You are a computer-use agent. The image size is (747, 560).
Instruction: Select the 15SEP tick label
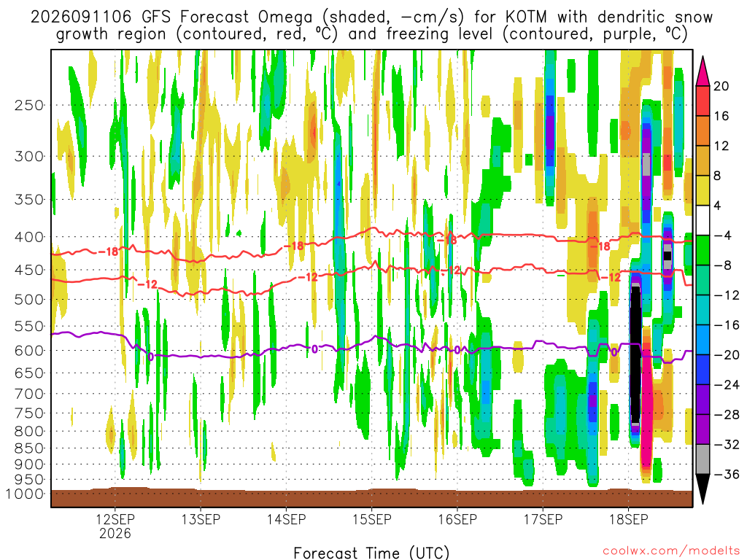click(x=371, y=519)
